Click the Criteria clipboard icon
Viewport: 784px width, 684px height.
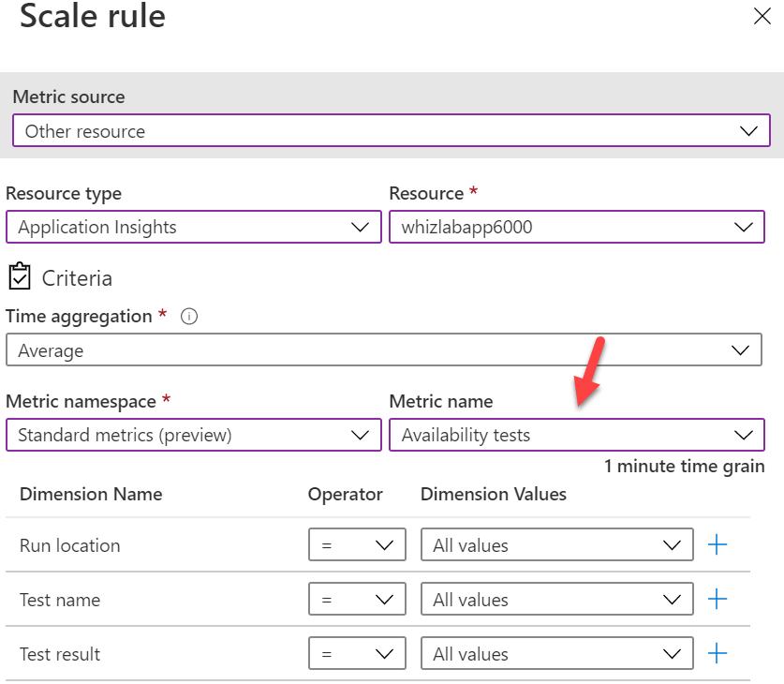(x=20, y=277)
